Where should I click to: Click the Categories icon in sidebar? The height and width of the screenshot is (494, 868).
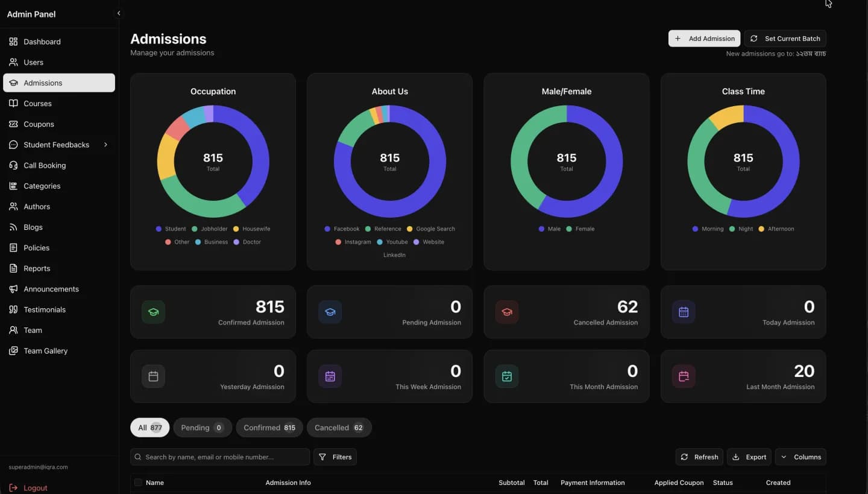13,186
